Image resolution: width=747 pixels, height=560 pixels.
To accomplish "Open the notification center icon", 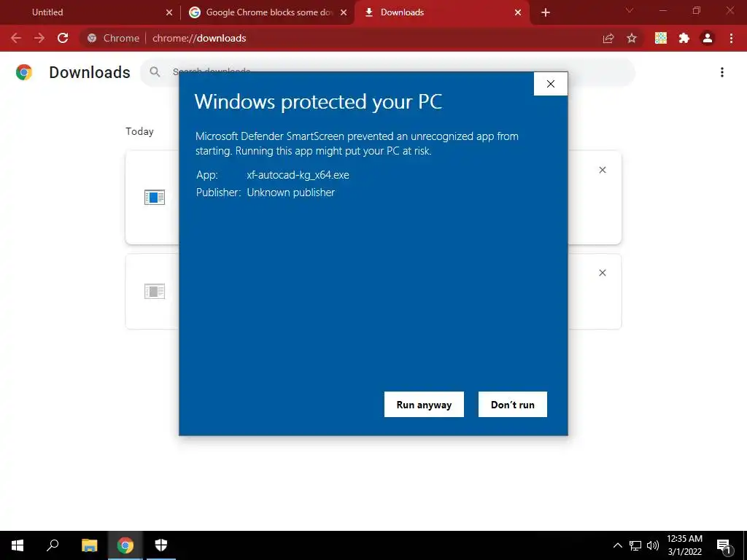I will [x=724, y=545].
